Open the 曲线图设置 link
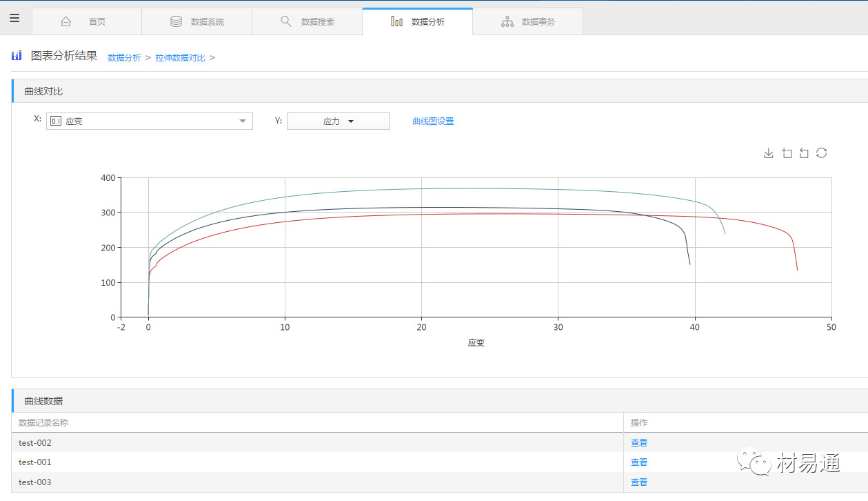 (433, 121)
